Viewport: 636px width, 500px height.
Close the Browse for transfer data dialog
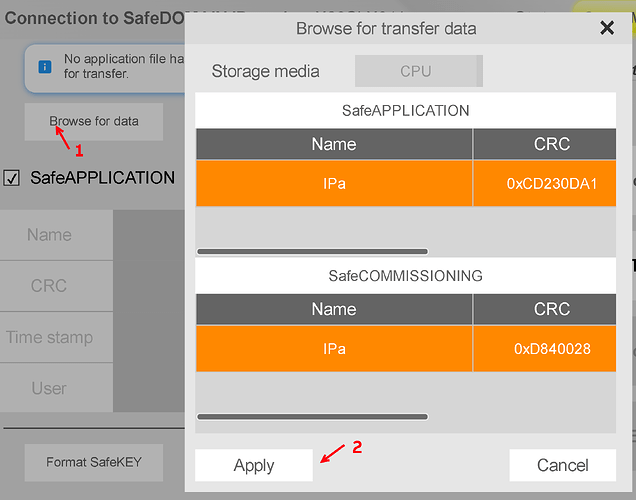point(606,28)
